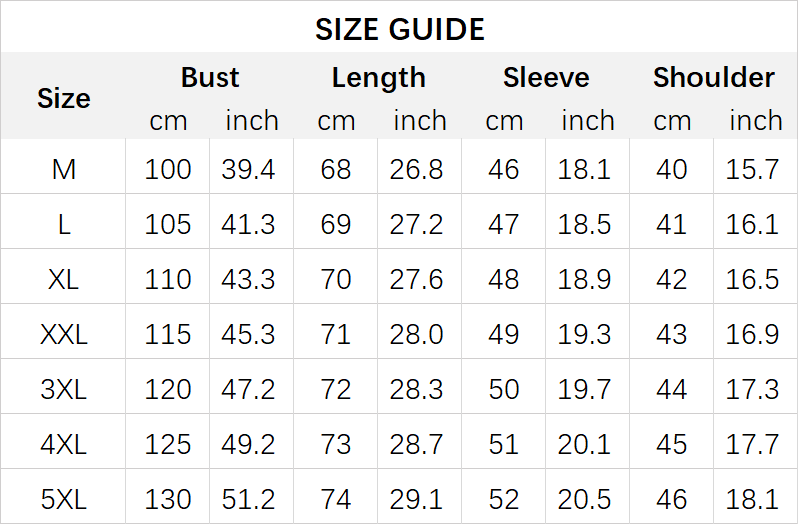Click the SIZE GUIDE title
This screenshot has width=798, height=524.
point(399,29)
